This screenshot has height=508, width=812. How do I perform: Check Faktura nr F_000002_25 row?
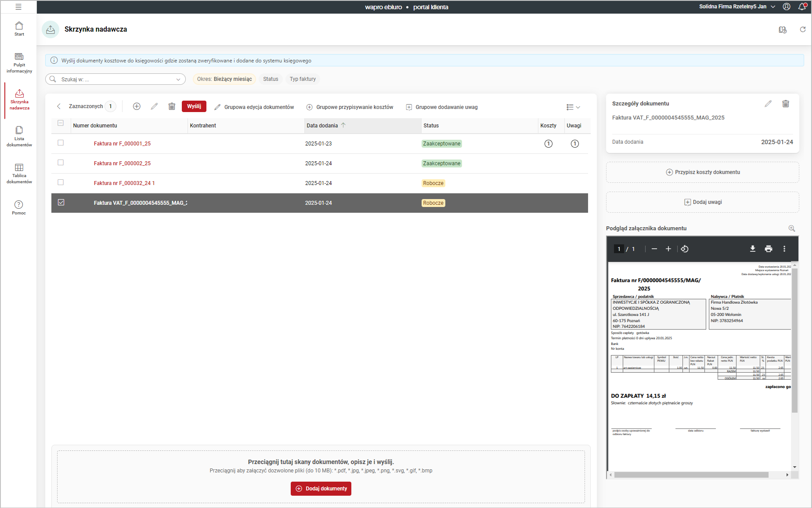[61, 163]
